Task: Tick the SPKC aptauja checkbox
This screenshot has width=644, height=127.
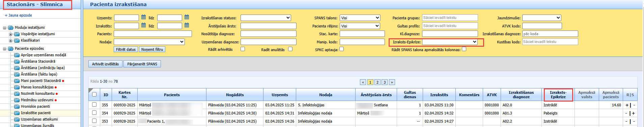Action: tap(341, 49)
